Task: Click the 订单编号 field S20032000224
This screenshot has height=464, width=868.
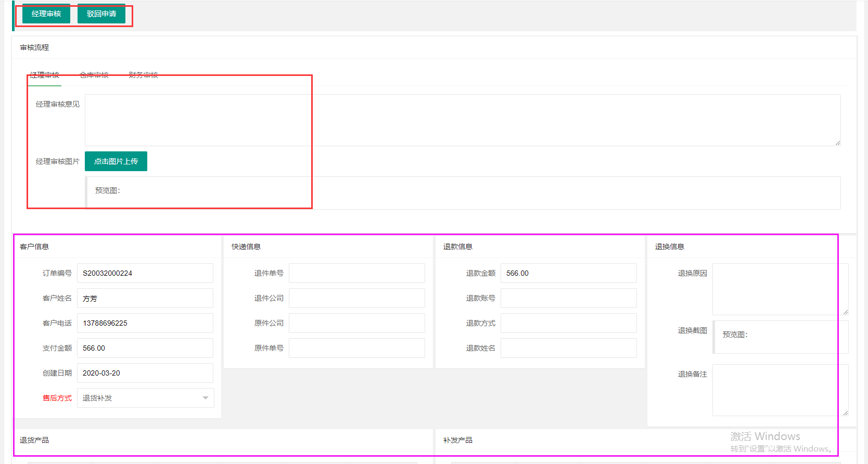Action: point(145,273)
